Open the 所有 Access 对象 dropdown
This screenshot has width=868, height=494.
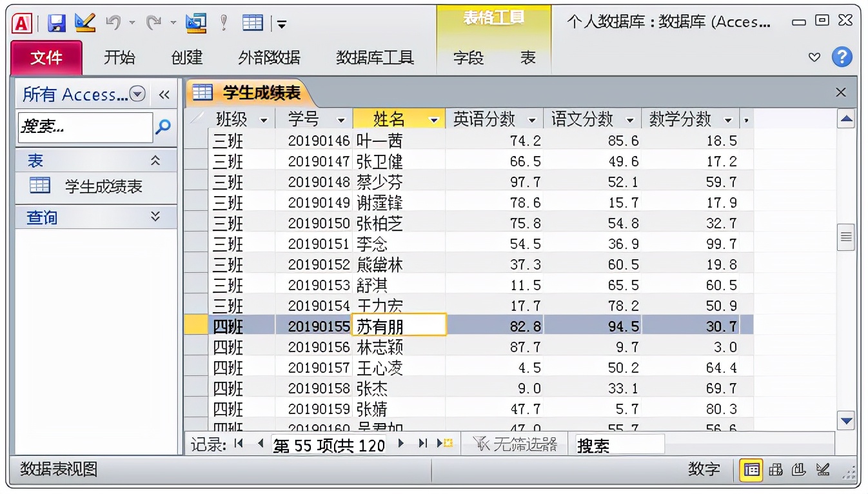point(136,94)
